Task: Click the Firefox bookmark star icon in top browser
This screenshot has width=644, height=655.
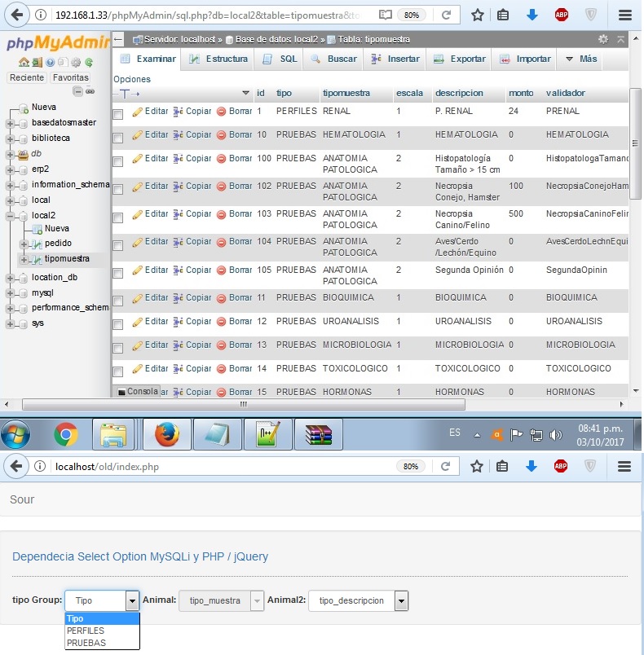Action: coord(478,15)
